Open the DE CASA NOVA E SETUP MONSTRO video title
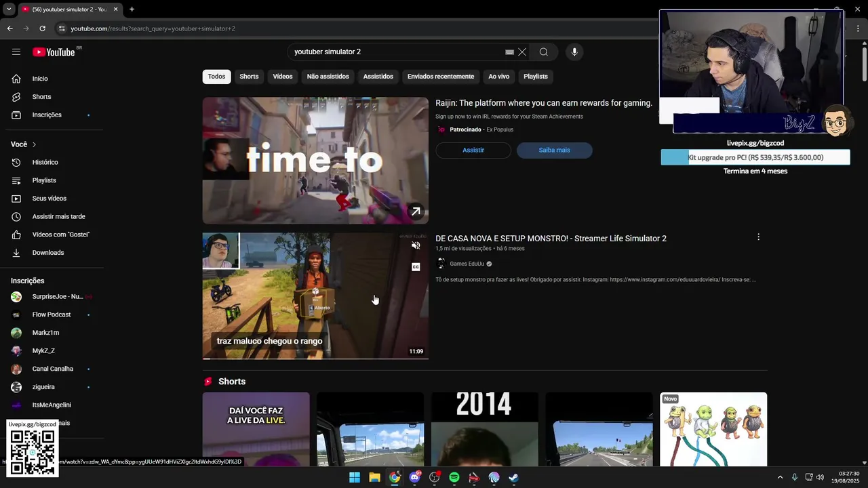The width and height of the screenshot is (868, 488). tap(551, 239)
